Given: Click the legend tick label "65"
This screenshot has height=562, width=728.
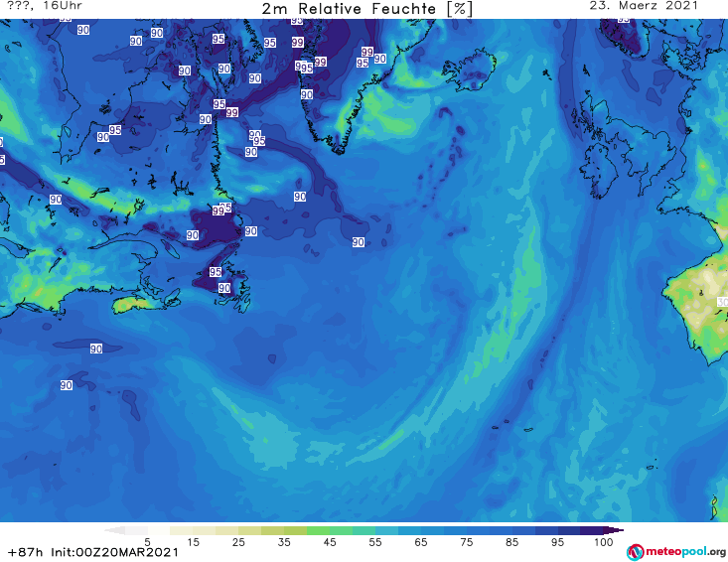Looking at the screenshot, I should point(421,542).
